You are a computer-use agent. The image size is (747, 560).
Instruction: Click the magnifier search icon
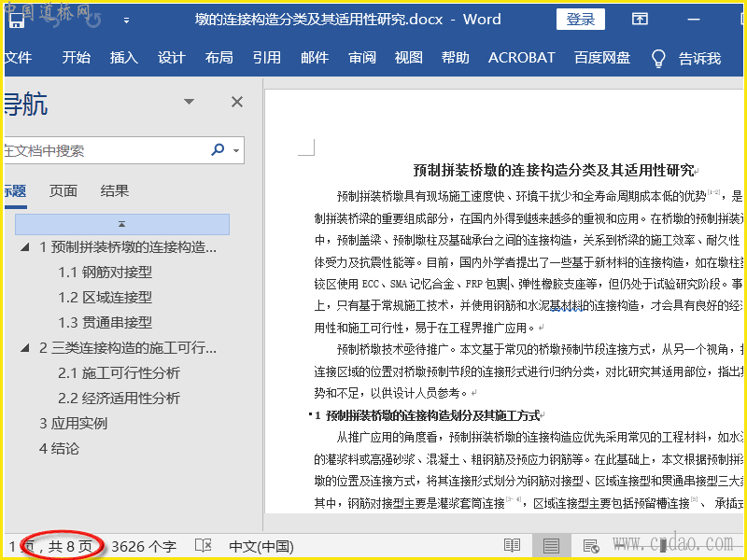click(x=218, y=150)
